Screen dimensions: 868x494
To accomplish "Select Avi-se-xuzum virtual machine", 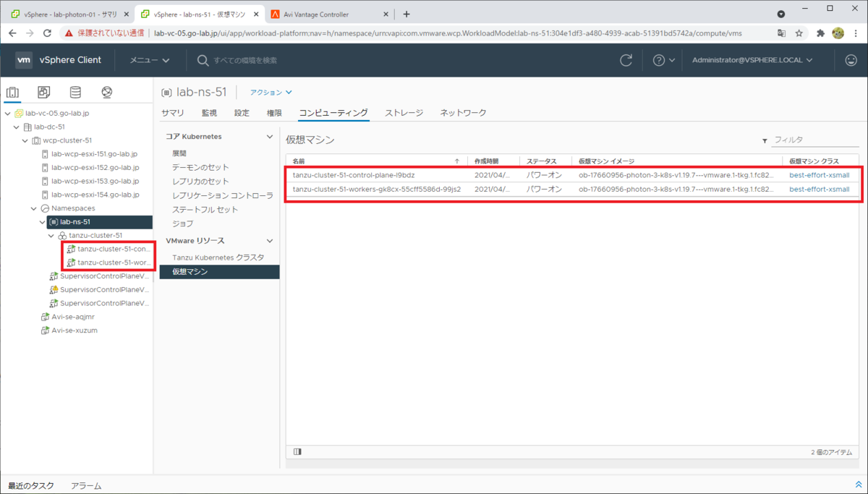I will (x=74, y=331).
